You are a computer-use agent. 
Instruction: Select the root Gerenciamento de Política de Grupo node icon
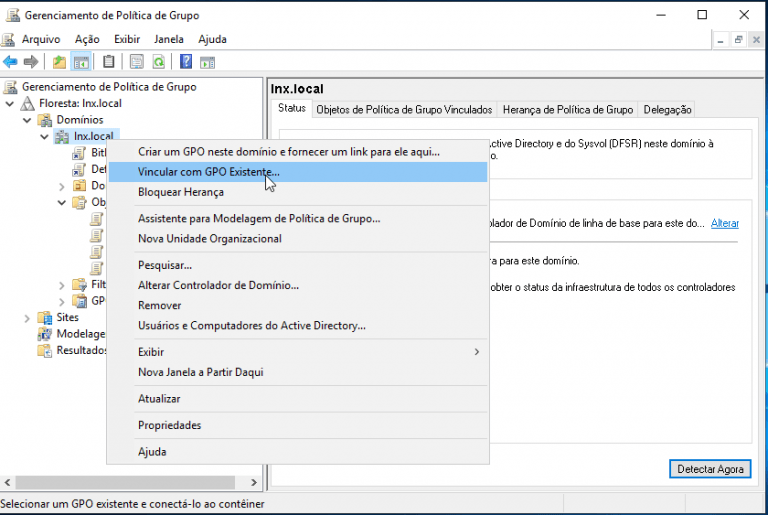click(x=10, y=87)
